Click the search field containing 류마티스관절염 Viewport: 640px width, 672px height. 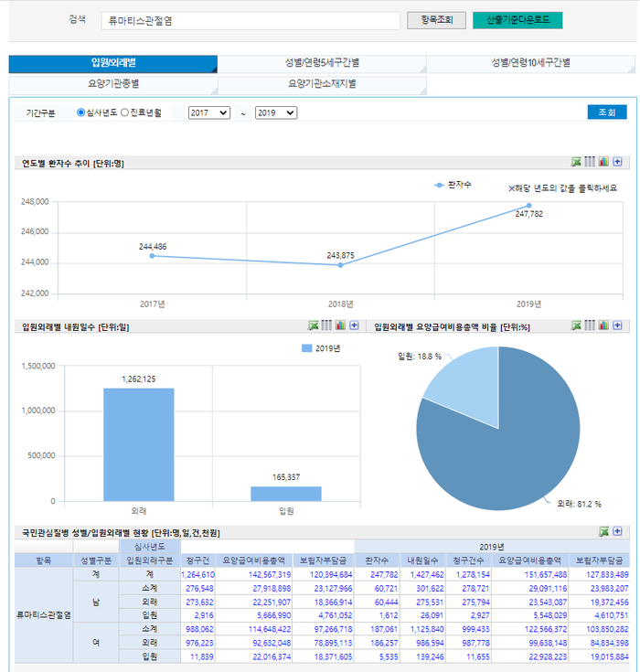249,20
